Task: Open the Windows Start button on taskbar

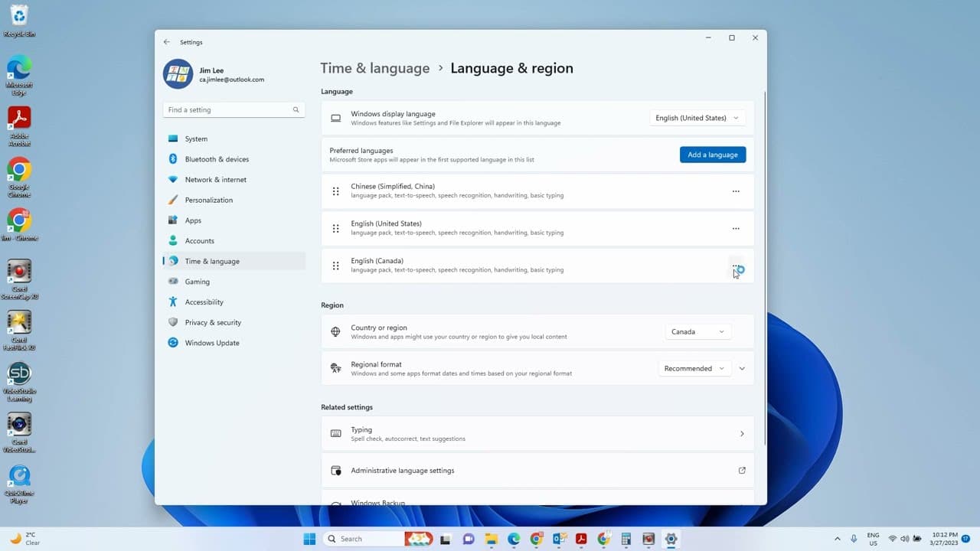Action: [x=309, y=539]
